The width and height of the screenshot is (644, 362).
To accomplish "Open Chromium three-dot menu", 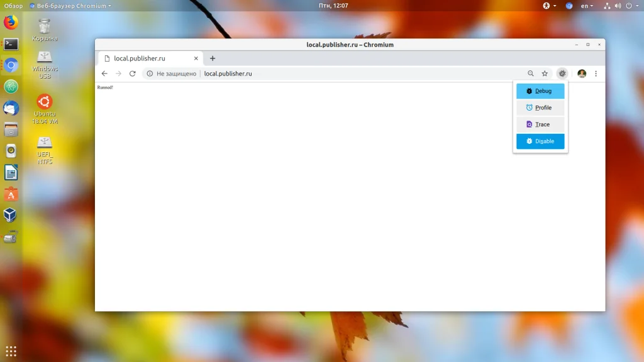I will tap(596, 74).
